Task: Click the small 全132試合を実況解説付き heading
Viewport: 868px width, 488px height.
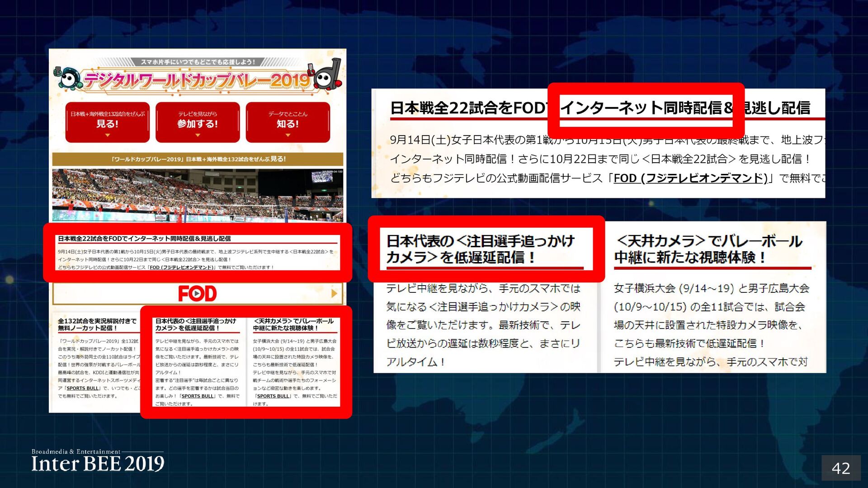Action: coord(97,324)
